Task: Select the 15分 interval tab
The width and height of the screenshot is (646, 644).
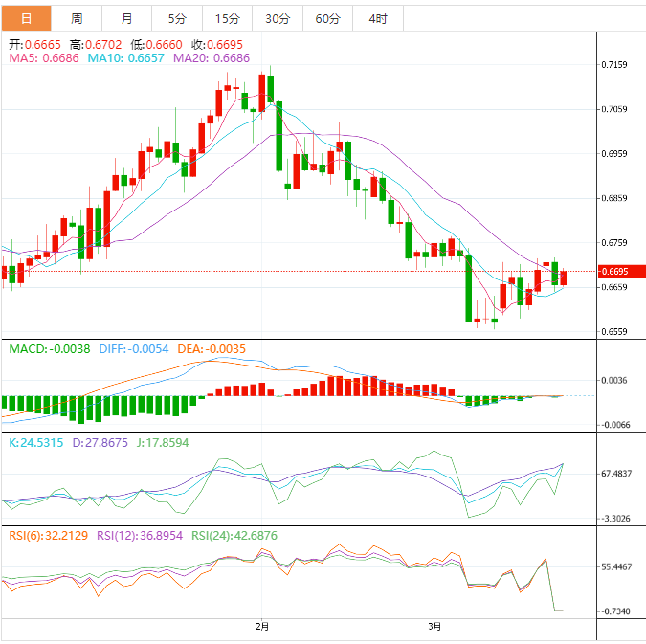Action: point(228,18)
